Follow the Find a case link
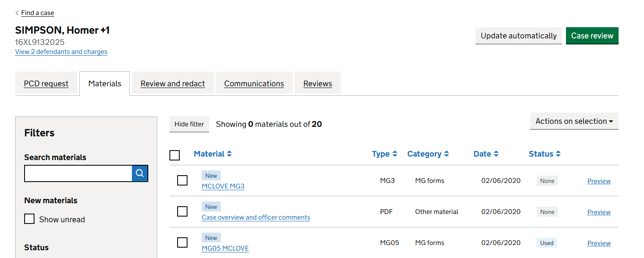Screen dimensions: 644x258 38,13
